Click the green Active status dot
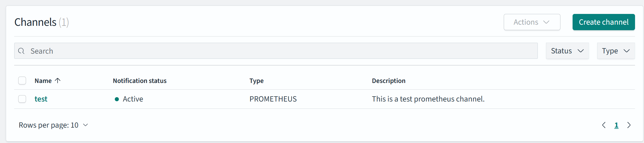 [117, 99]
